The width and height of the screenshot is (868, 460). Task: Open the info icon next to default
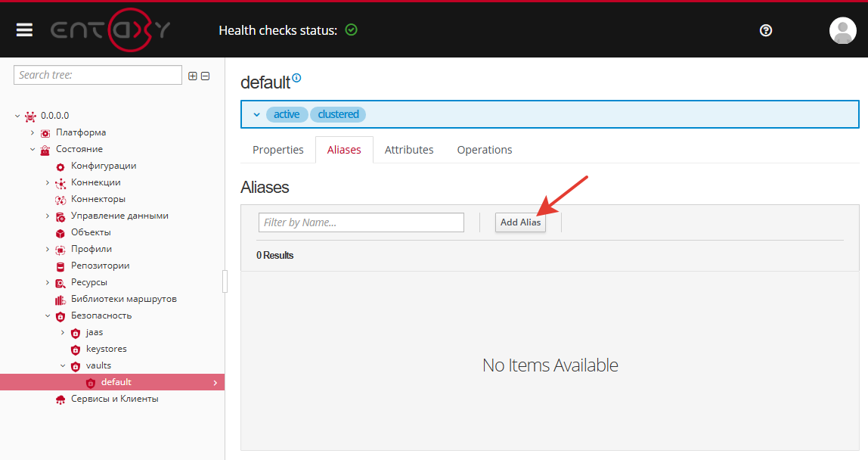click(x=296, y=76)
